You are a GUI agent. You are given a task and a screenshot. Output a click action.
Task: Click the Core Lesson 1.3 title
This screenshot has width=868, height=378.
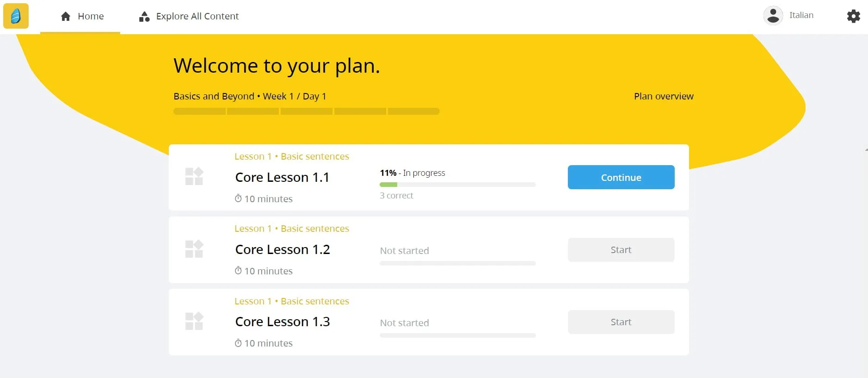click(x=282, y=322)
